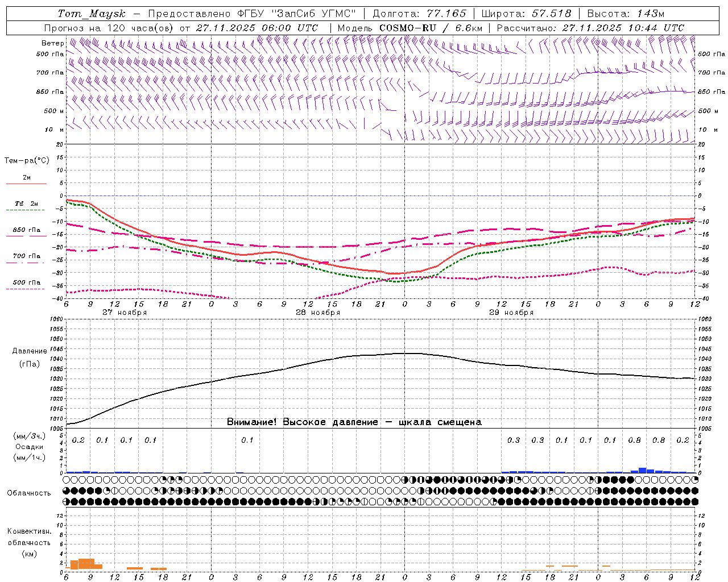
Task: Click the tallest orange convective cloud bar
Action: point(86,564)
